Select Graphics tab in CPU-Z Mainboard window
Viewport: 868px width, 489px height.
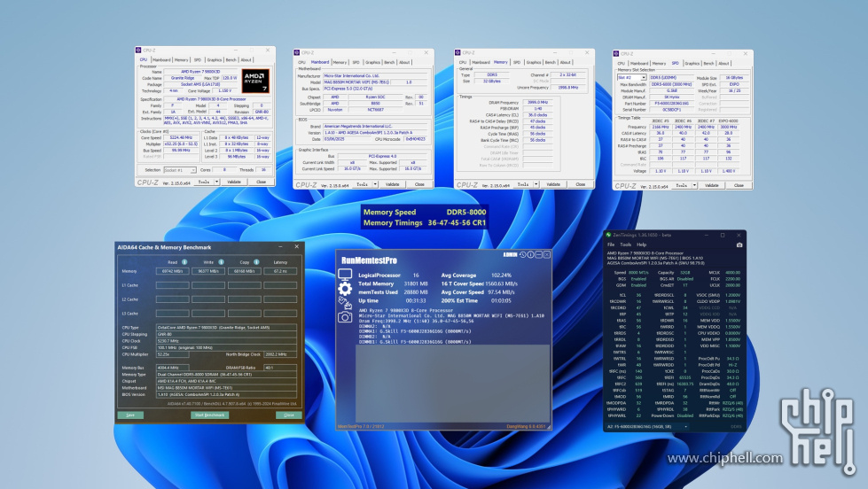372,62
